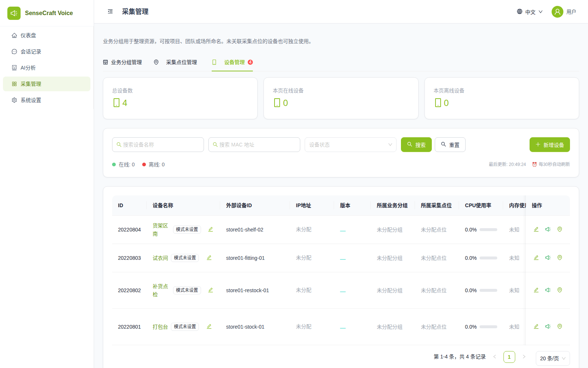Click the 重置 button
This screenshot has width=588, height=368.
pos(450,145)
